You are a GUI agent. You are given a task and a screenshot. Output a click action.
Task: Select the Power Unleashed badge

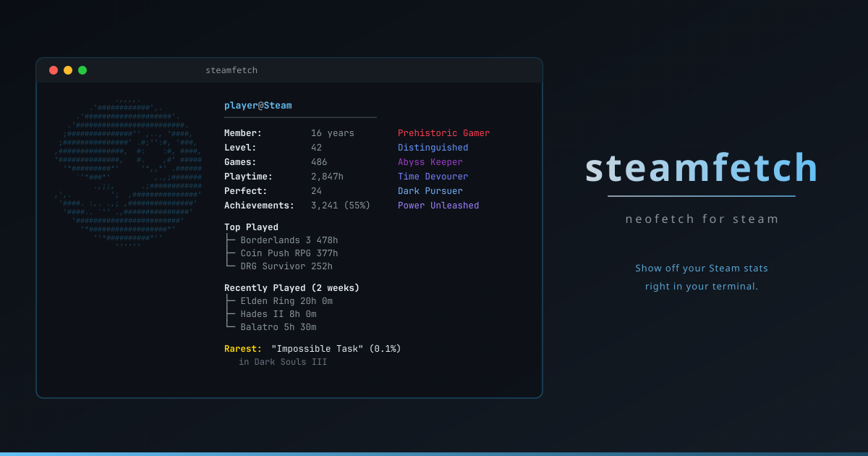click(x=438, y=205)
